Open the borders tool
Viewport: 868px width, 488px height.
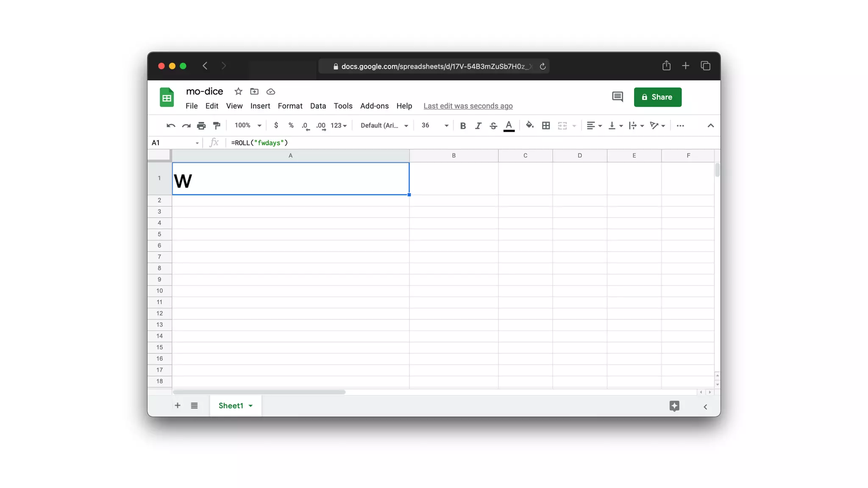click(546, 125)
